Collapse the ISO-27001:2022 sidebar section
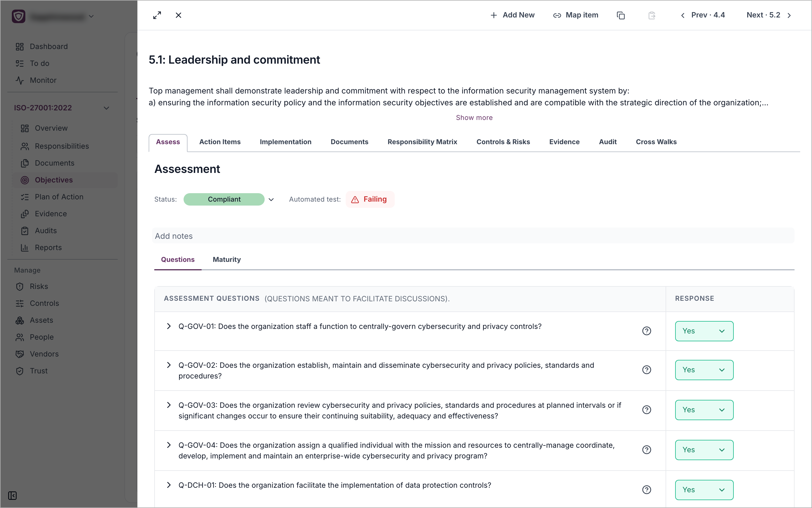Image resolution: width=812 pixels, height=508 pixels. (x=106, y=108)
